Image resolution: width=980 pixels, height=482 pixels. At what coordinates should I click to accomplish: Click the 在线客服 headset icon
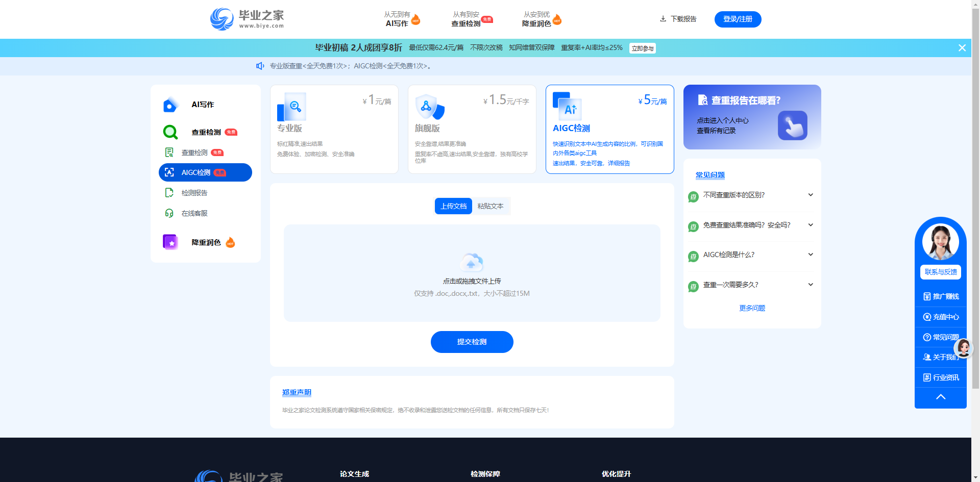tap(169, 213)
